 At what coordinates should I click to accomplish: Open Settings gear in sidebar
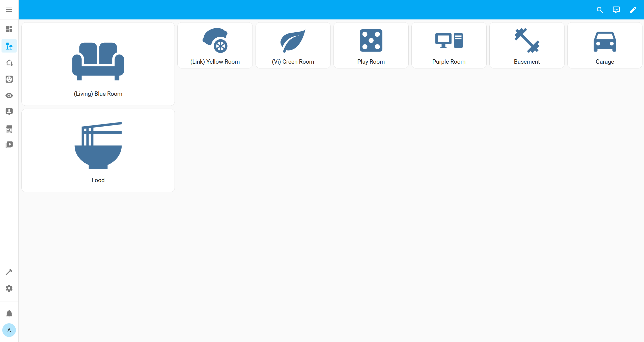9,288
